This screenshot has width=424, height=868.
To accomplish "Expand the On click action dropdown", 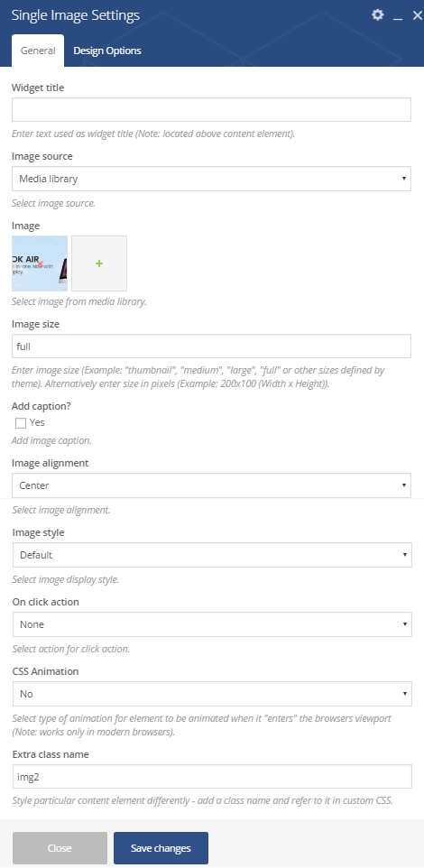I will 212,624.
